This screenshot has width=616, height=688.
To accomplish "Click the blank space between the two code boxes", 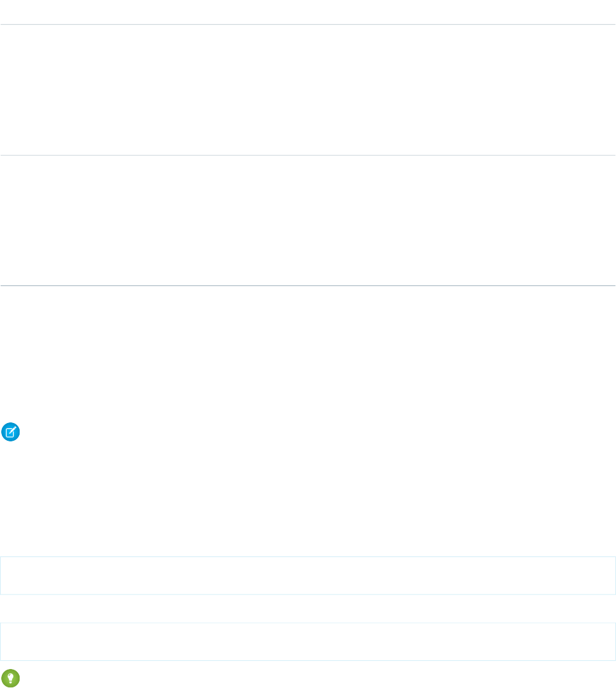I will pyautogui.click(x=308, y=609).
